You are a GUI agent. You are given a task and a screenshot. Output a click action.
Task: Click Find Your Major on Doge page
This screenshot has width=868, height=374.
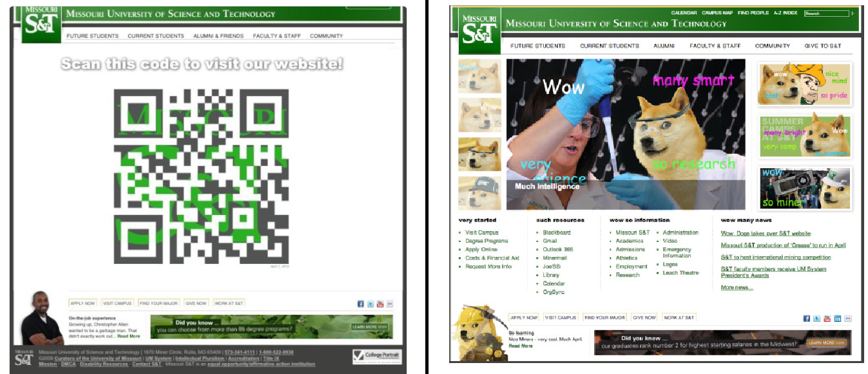click(604, 317)
